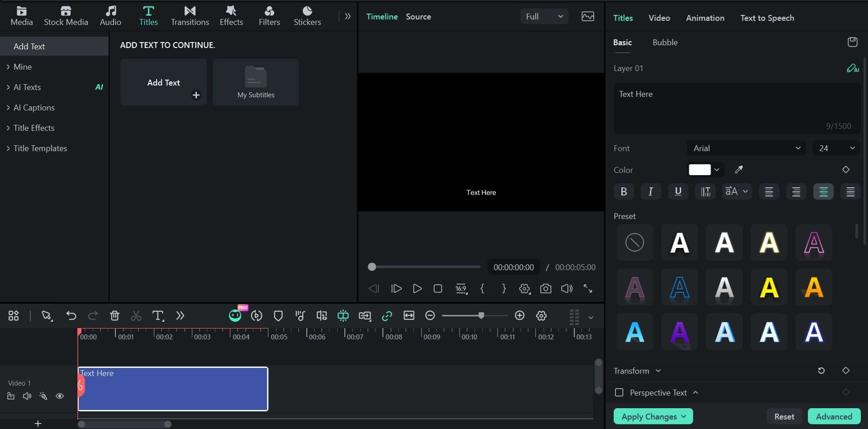Delete the selected clip with trash icon
The width and height of the screenshot is (868, 429).
coord(114,316)
